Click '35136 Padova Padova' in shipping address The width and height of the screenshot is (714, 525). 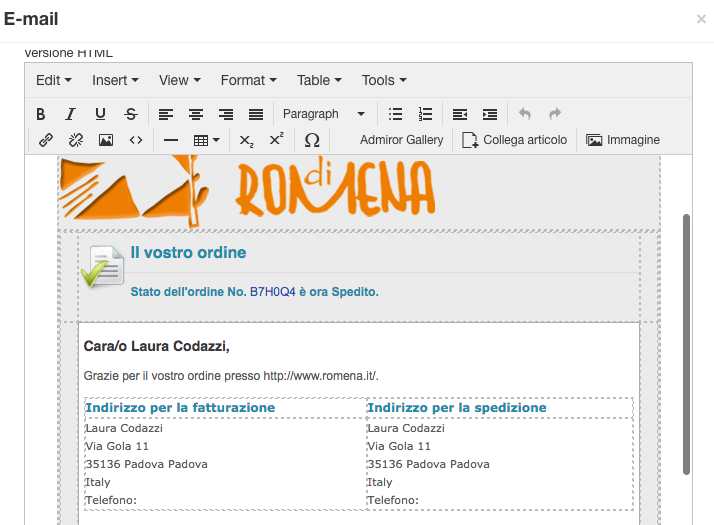428,464
